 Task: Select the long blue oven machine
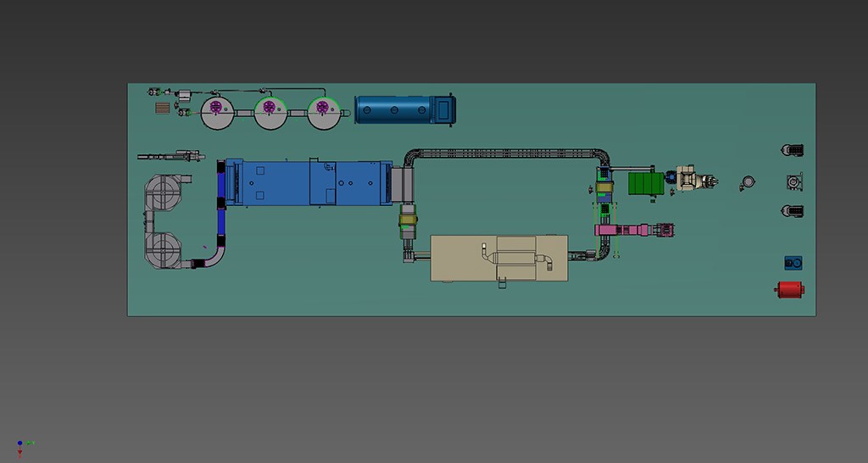coord(309,182)
